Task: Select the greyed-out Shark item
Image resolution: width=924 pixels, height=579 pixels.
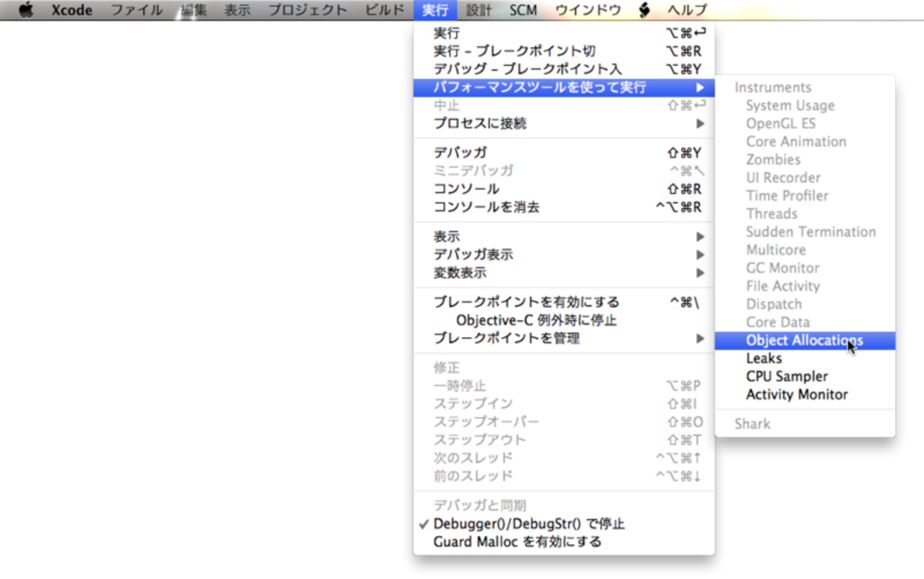Action: 805,424
